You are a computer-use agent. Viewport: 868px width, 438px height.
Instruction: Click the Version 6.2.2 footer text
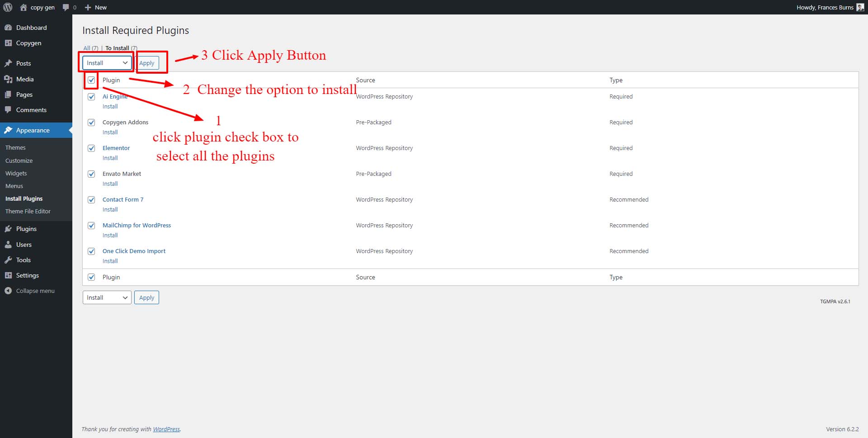click(842, 429)
